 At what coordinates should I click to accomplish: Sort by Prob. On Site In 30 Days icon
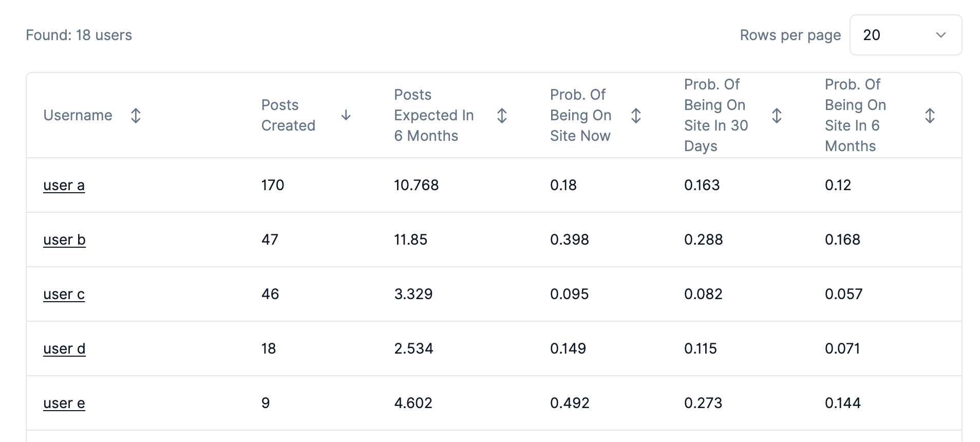777,115
